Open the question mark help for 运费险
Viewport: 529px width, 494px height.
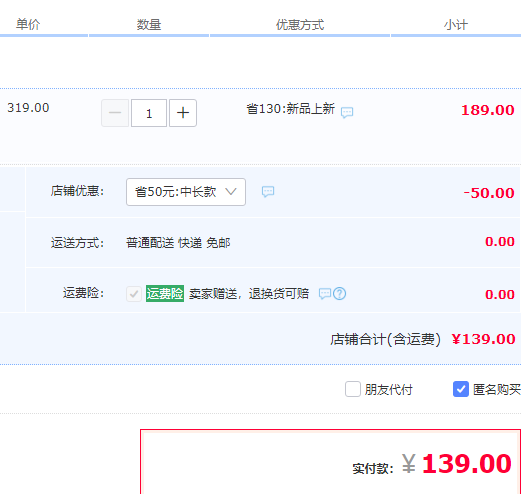click(339, 294)
